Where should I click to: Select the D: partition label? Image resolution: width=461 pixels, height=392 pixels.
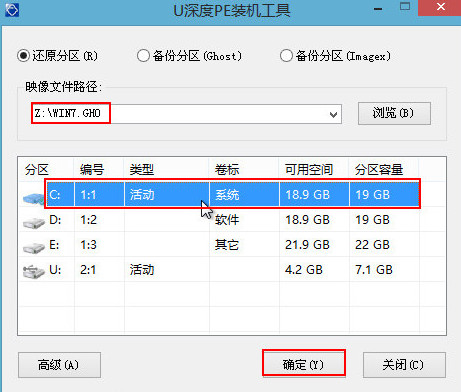[x=55, y=220]
